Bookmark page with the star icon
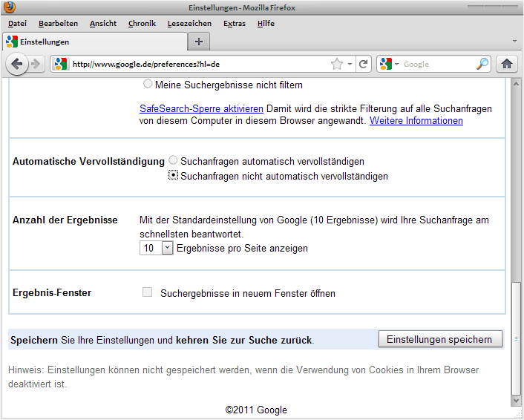Screen dimensions: 524x420 coord(337,64)
